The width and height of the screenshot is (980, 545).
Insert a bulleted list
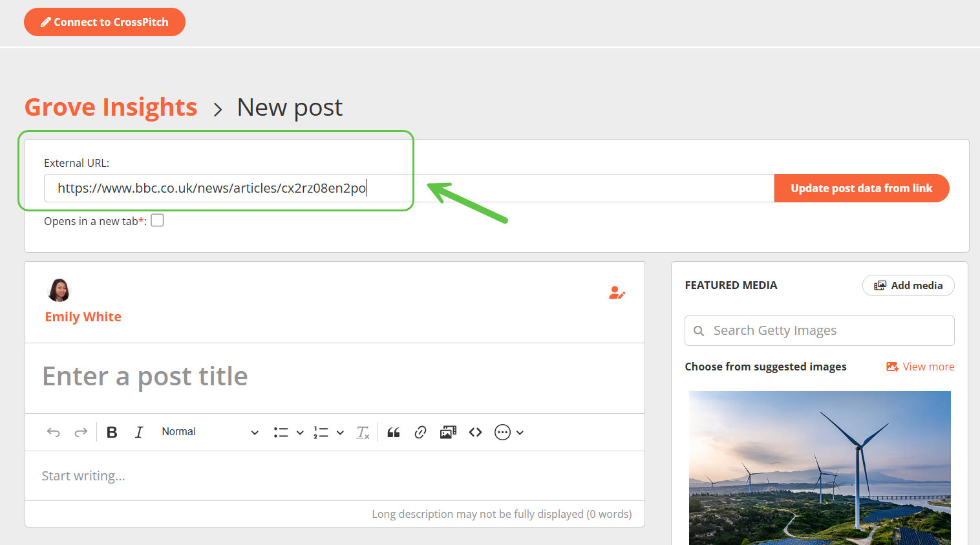pos(281,433)
